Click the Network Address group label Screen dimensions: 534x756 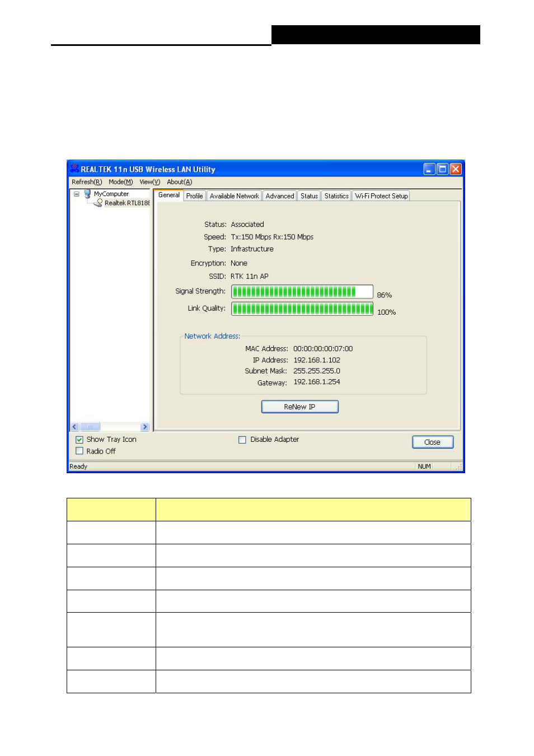pyautogui.click(x=212, y=336)
